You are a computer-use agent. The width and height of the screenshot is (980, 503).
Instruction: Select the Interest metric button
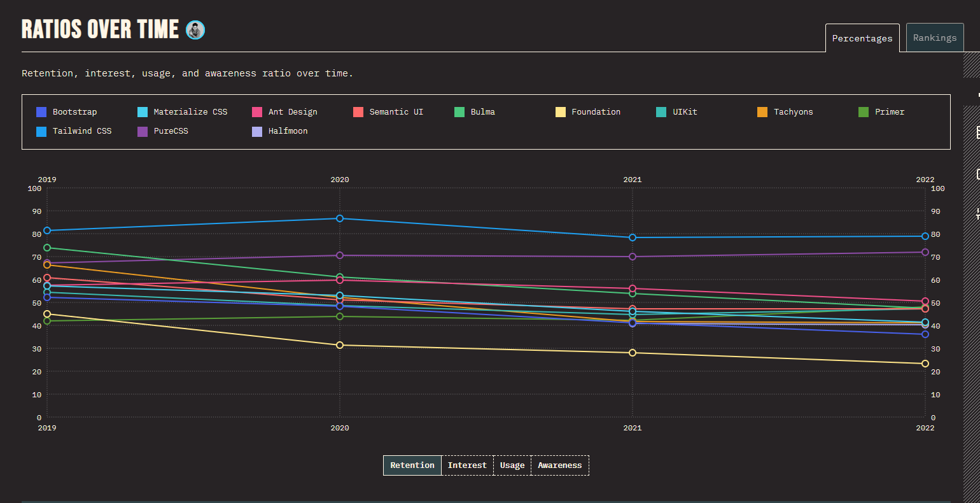467,465
